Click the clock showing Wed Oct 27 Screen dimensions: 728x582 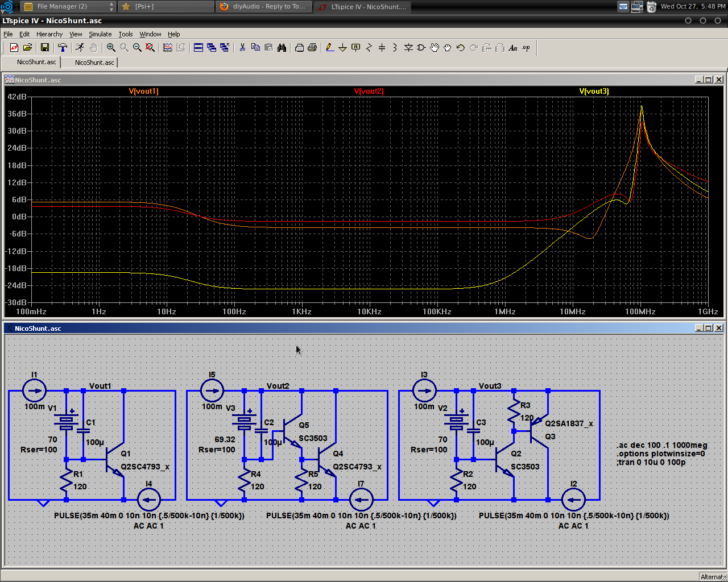point(693,6)
